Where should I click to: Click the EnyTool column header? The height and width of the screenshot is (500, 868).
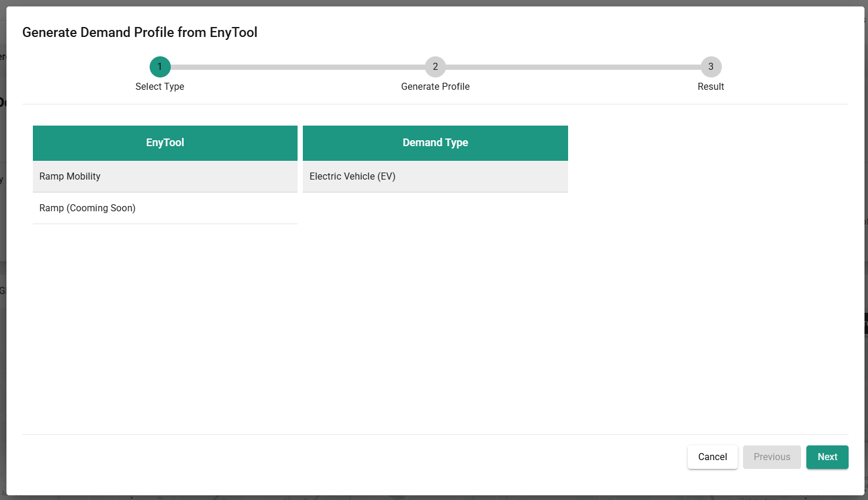pos(165,143)
